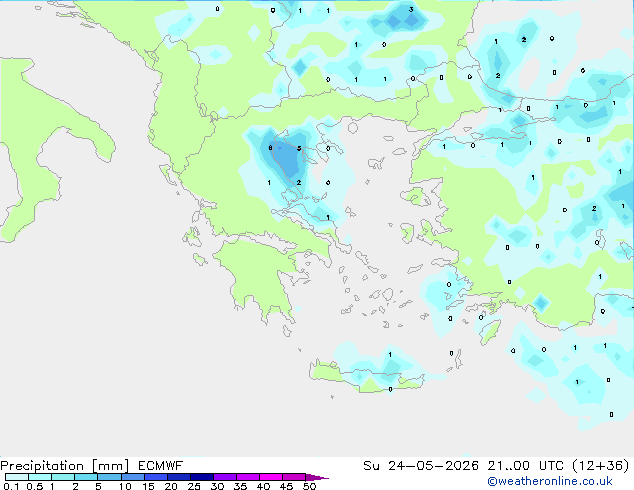This screenshot has height=490, width=634.
Task: Click the 'ECMWF' model label
Action: [161, 465]
